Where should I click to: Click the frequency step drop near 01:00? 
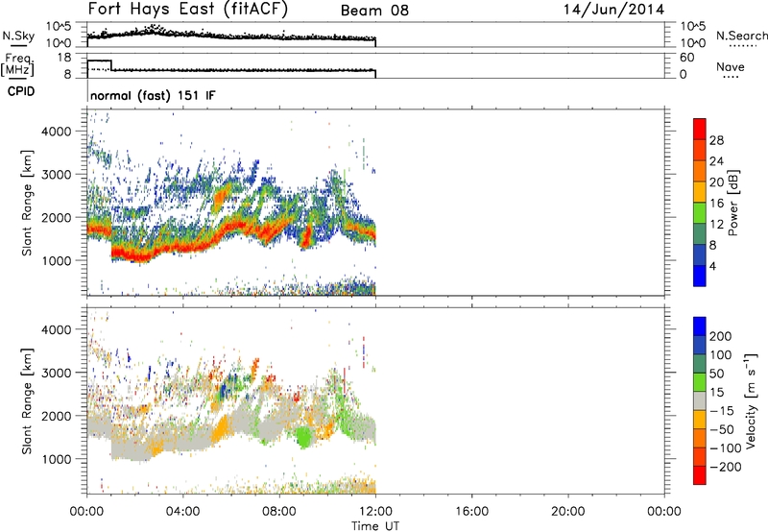pyautogui.click(x=111, y=65)
